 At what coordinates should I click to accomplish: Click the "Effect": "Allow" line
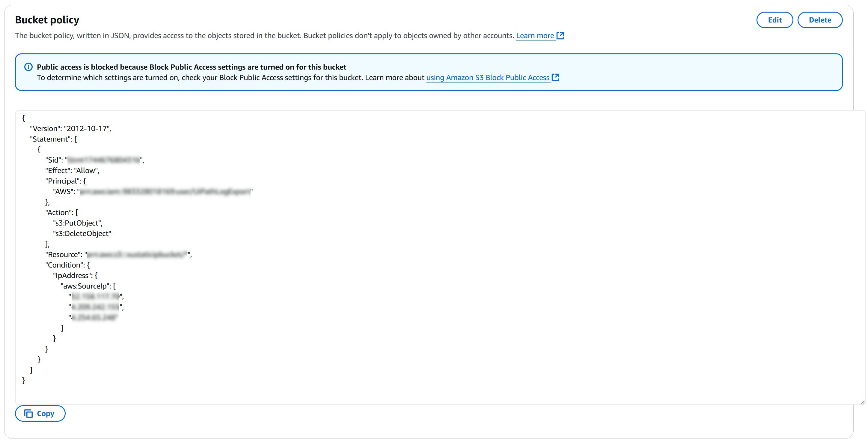(72, 171)
